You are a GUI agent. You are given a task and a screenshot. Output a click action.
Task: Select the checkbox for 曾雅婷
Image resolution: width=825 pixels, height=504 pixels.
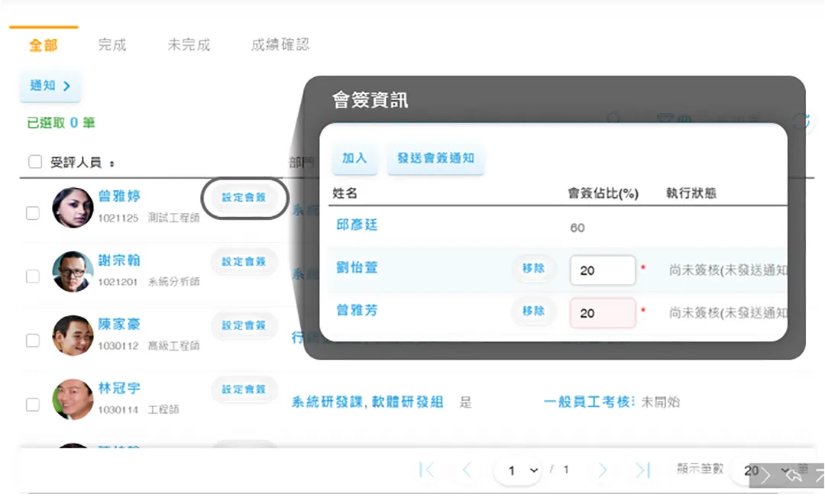coord(33,213)
